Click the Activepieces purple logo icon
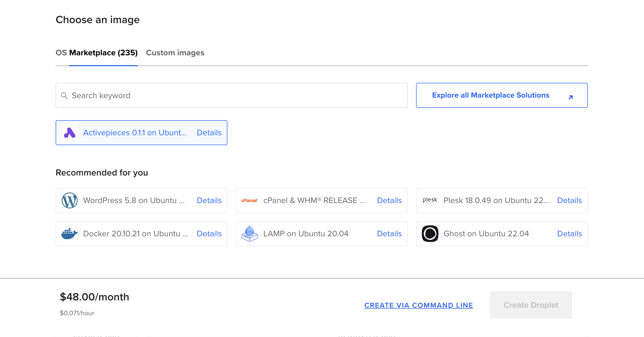Image resolution: width=644 pixels, height=337 pixels. [x=70, y=133]
